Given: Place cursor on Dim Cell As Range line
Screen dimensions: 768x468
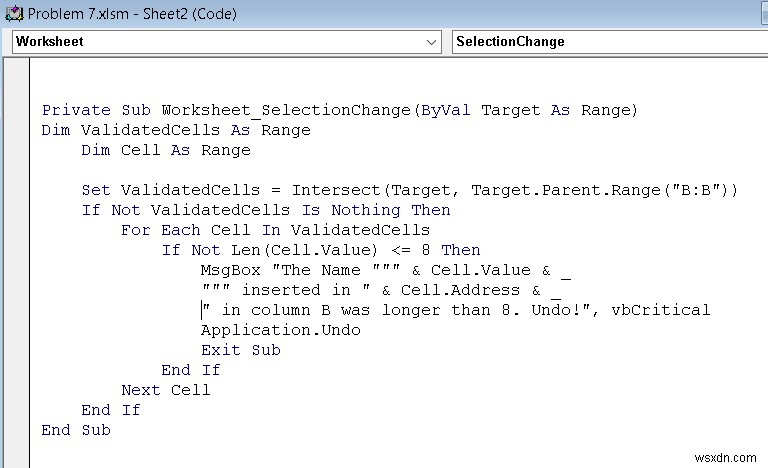Looking at the screenshot, I should 166,150.
